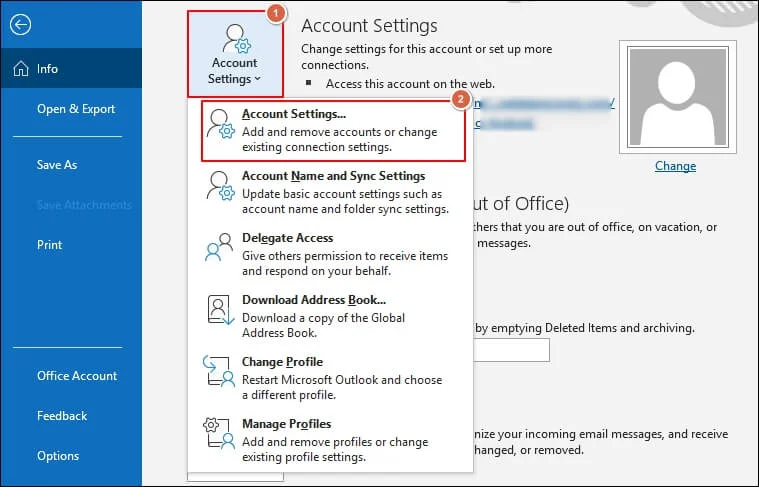Click the blurred web access link

545,103
